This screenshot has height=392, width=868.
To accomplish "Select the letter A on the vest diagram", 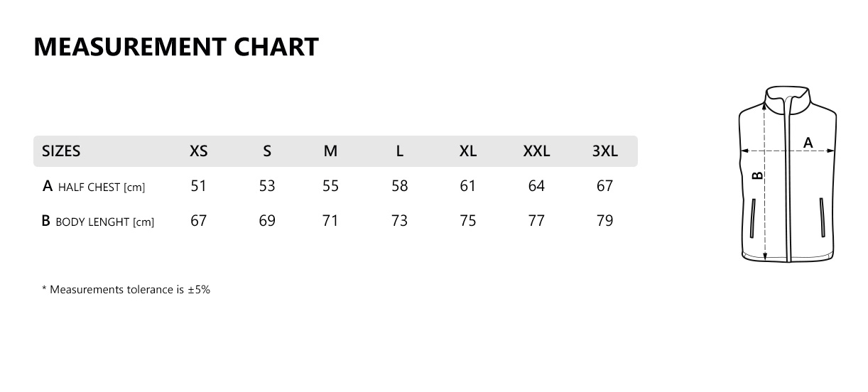I will (808, 143).
